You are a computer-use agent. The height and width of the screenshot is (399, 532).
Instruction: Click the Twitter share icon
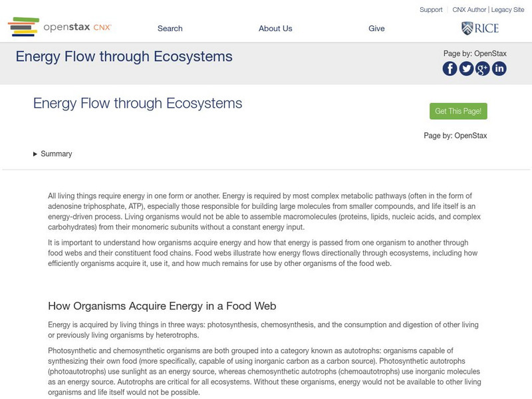[x=467, y=68]
